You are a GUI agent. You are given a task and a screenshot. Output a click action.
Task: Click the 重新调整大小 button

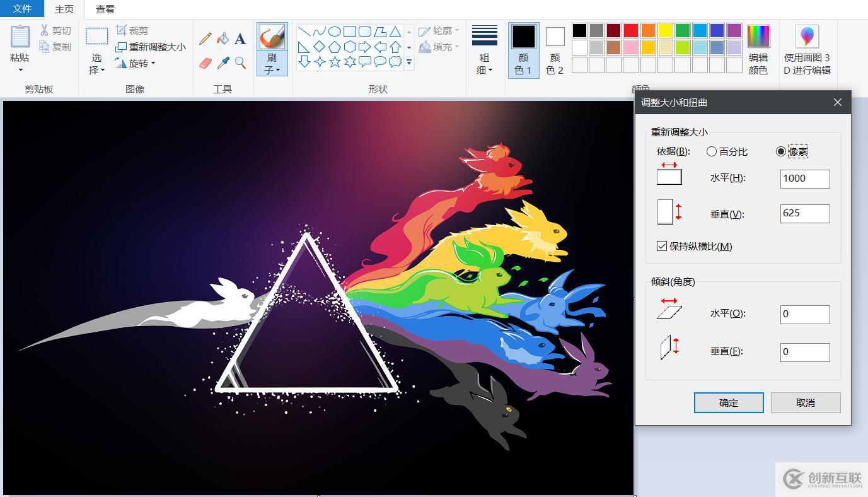point(151,47)
